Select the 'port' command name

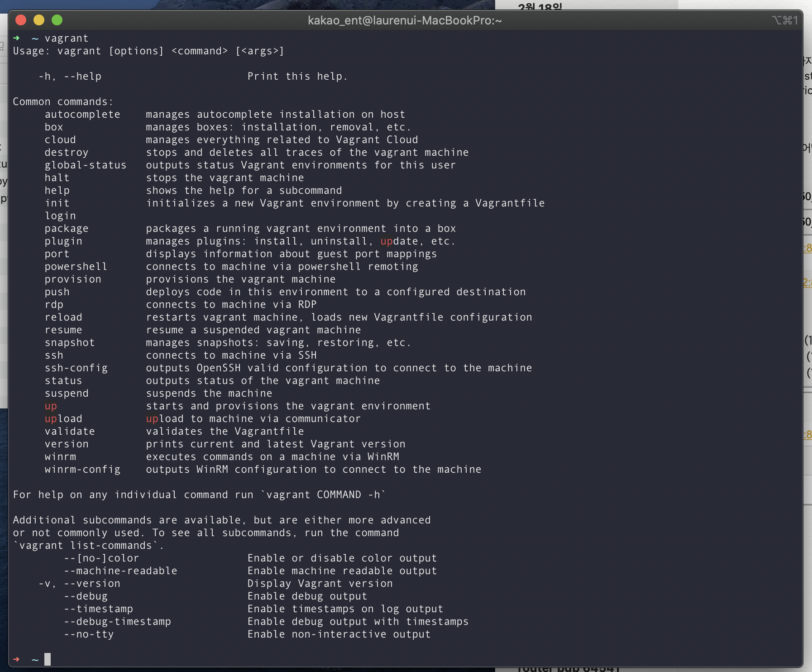(x=57, y=254)
